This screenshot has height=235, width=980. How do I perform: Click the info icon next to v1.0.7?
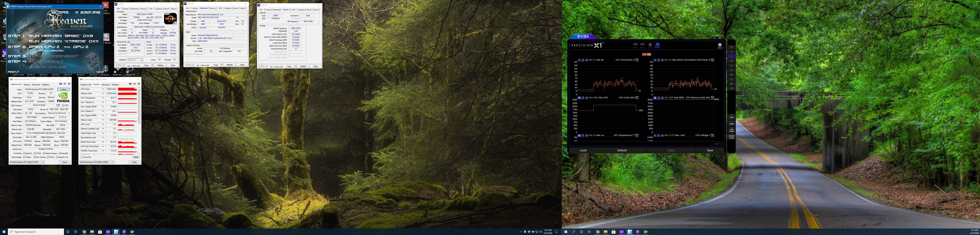click(722, 144)
